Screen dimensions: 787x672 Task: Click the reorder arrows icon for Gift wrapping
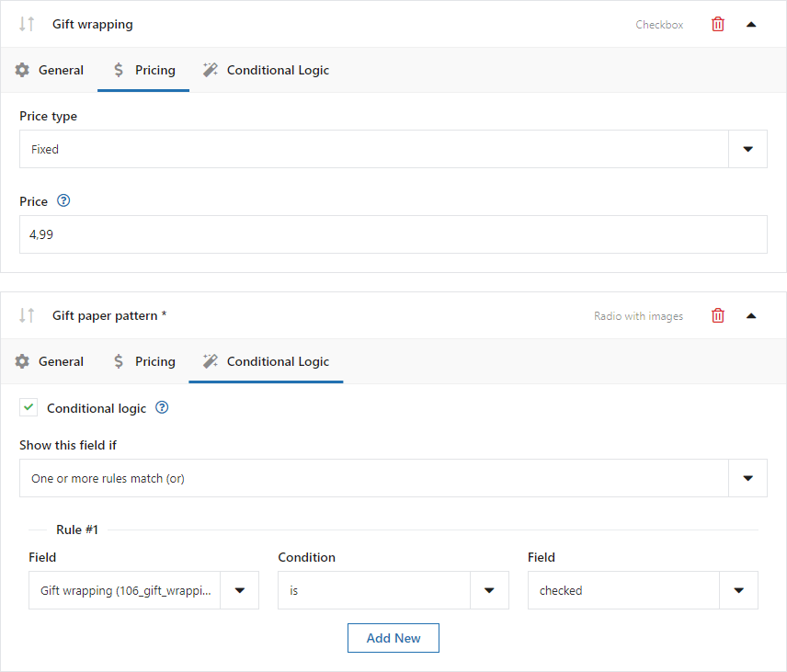(x=27, y=24)
